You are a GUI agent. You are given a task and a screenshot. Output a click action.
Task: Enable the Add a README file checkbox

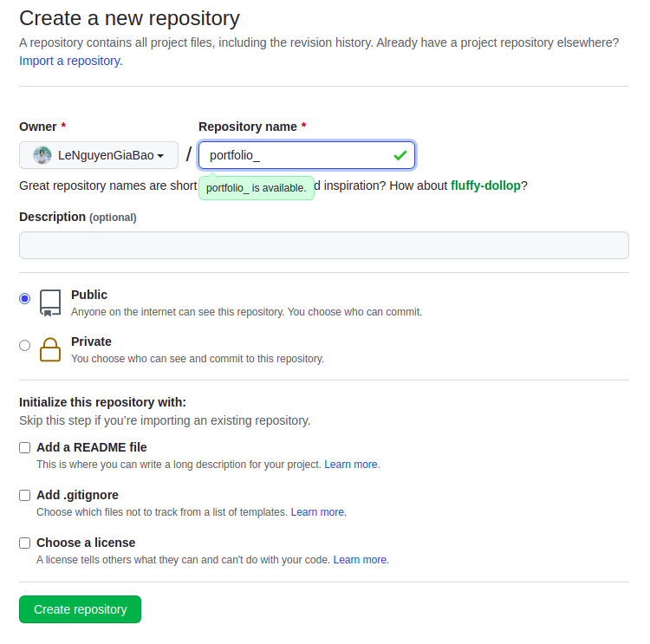pyautogui.click(x=25, y=448)
